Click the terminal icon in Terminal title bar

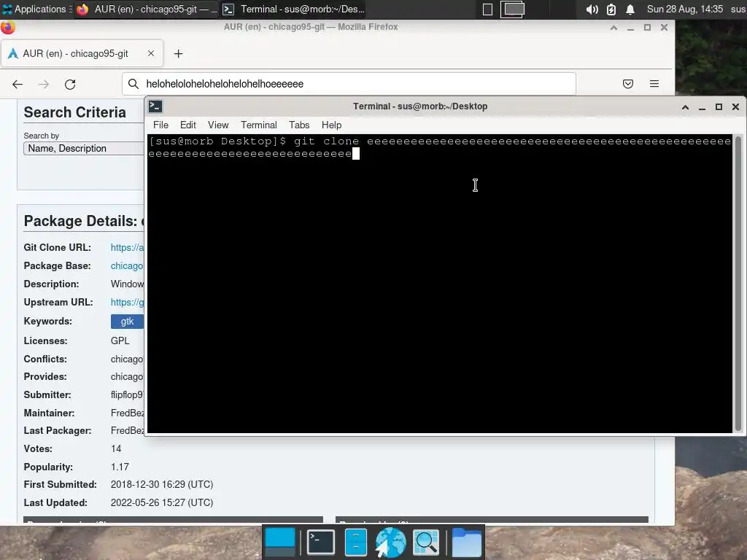tap(155, 106)
